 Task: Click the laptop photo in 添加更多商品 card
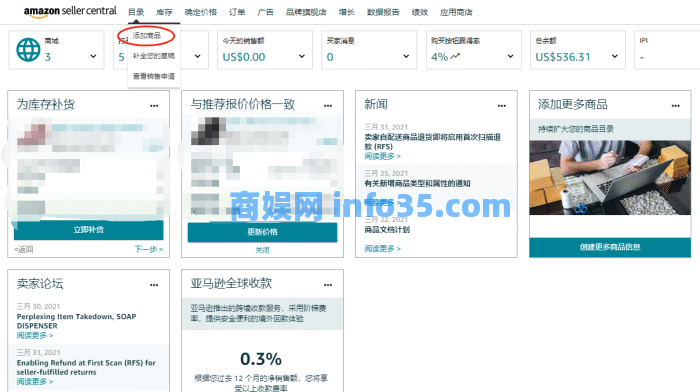(610, 178)
